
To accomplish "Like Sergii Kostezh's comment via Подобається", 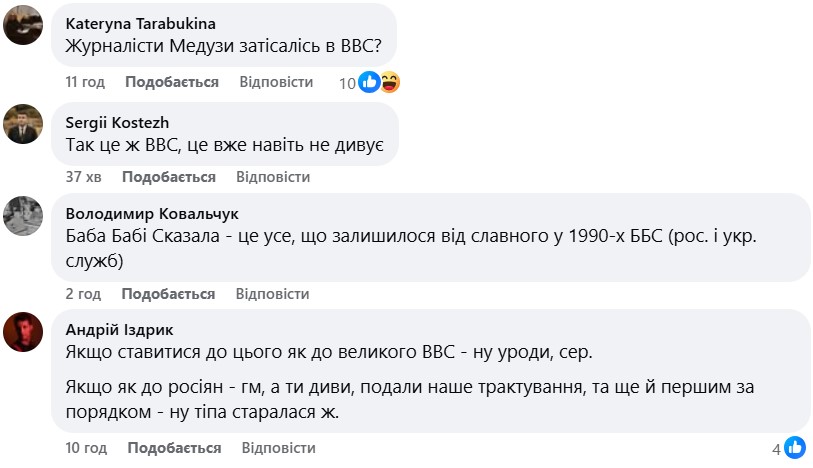I will tap(169, 177).
